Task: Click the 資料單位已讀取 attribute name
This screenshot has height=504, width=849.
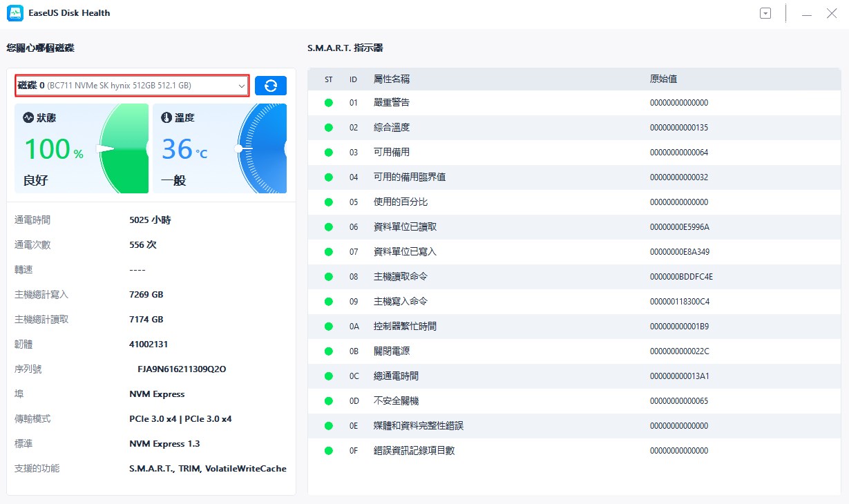Action: tap(405, 227)
